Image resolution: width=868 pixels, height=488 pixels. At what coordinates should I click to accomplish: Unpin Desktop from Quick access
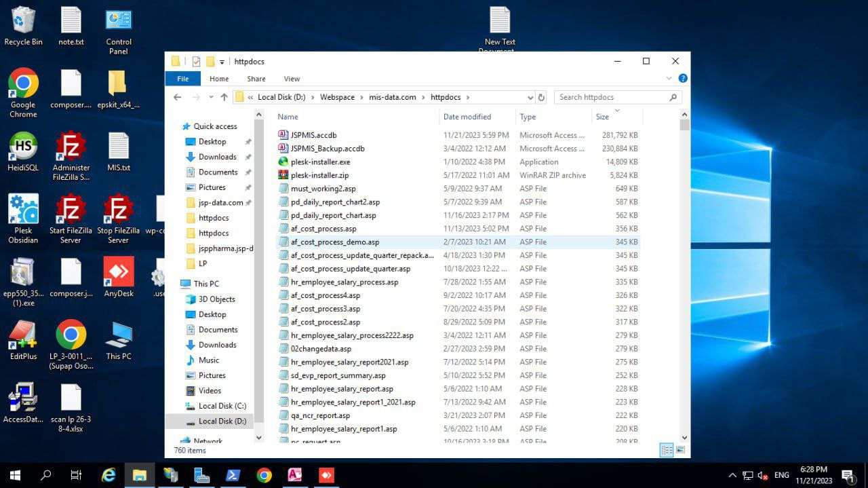248,142
